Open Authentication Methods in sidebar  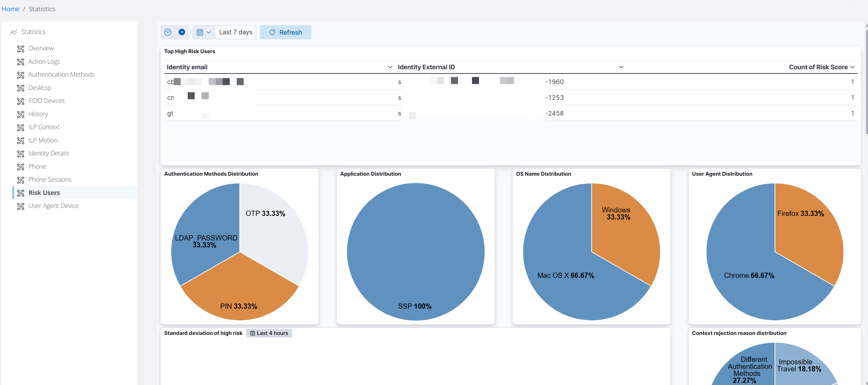tap(61, 75)
